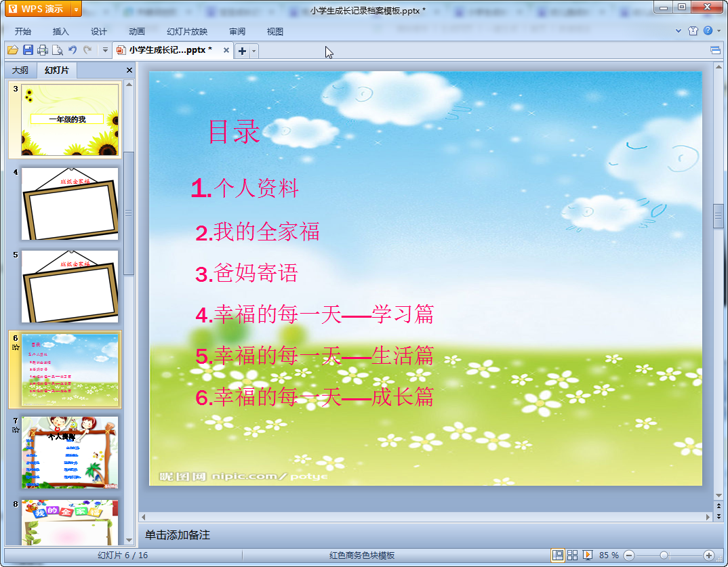Click the zoom in plus button

point(708,555)
